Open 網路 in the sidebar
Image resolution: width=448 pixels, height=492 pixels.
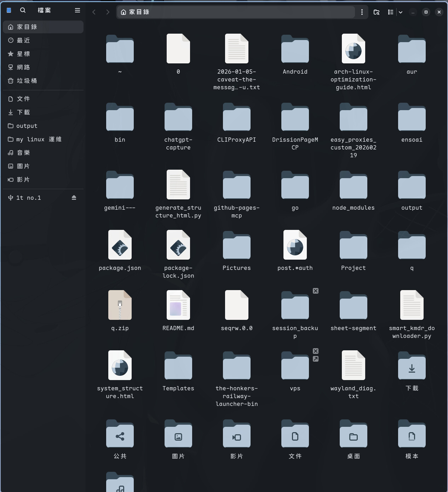43,67
